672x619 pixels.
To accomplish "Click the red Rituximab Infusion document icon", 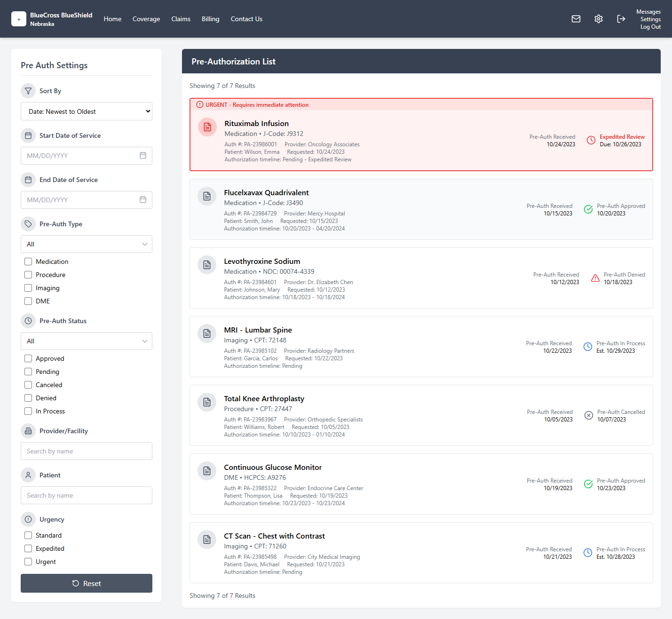I will tap(207, 127).
